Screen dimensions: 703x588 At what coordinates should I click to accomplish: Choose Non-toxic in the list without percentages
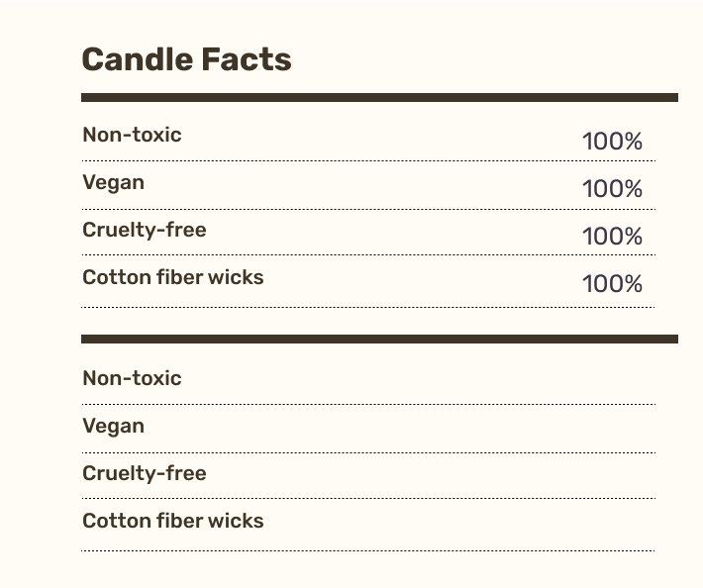pos(132,378)
